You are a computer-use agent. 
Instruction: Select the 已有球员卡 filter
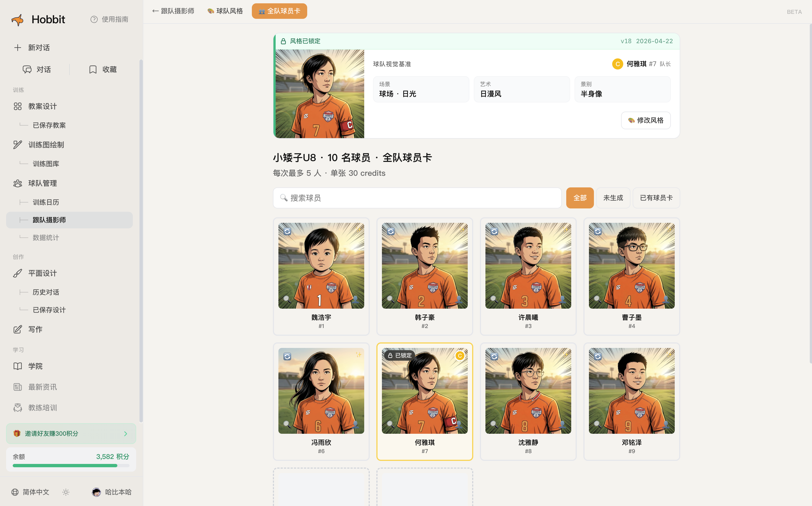point(656,198)
